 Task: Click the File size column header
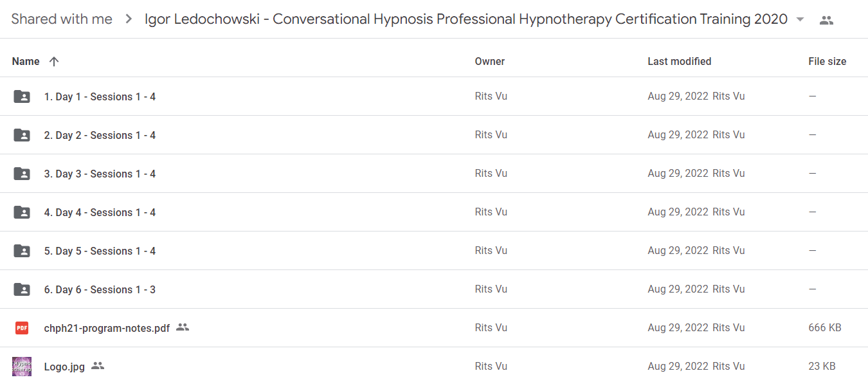827,61
